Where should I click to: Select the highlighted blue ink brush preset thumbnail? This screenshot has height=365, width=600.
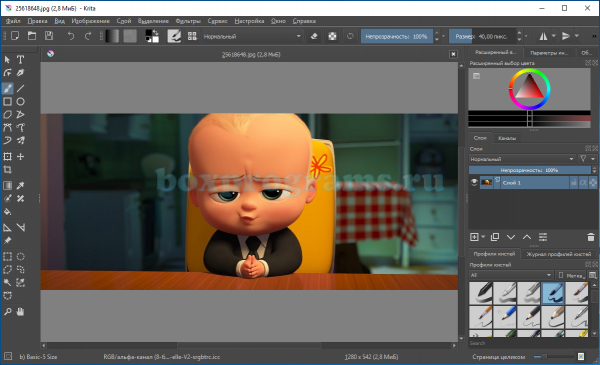coord(553,293)
